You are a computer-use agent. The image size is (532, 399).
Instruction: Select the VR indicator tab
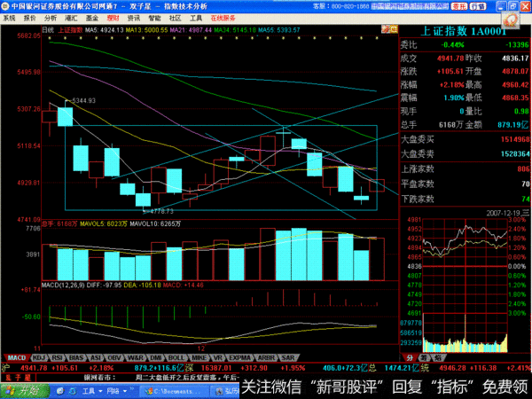click(x=218, y=357)
